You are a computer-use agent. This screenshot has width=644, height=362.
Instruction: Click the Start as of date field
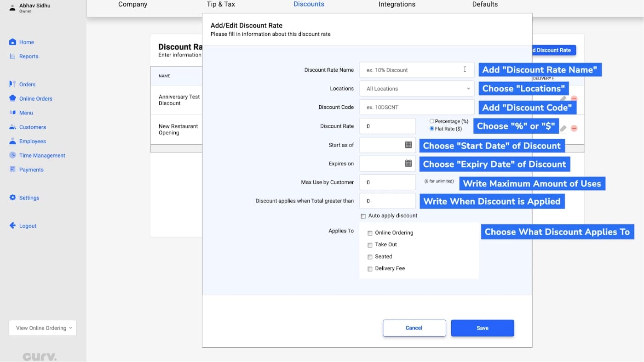(387, 145)
